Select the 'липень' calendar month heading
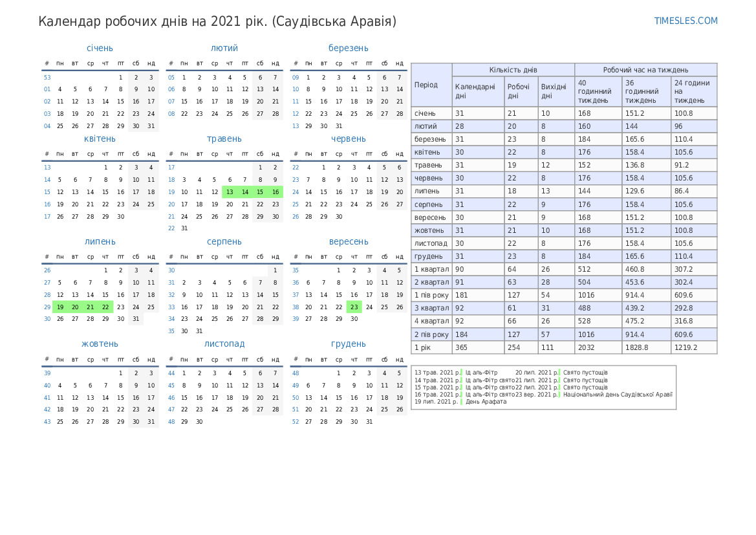Screen dimensions: 756x535 point(100,242)
